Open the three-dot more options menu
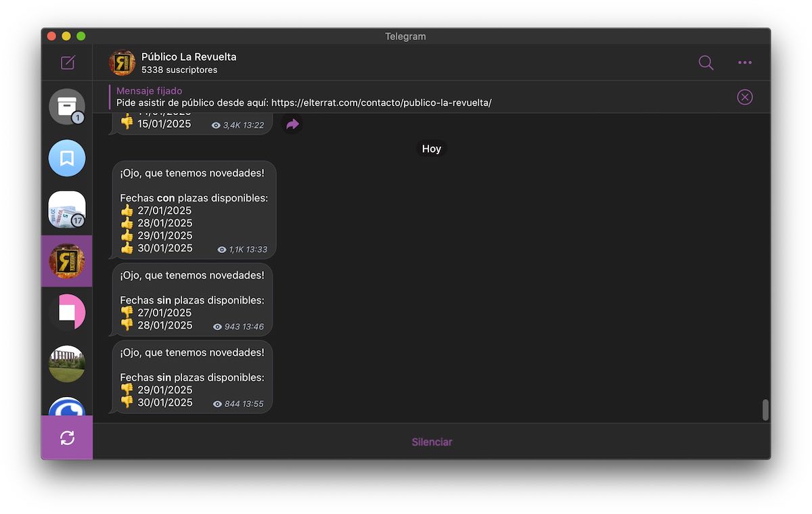Screen dimensions: 812x514 745,63
